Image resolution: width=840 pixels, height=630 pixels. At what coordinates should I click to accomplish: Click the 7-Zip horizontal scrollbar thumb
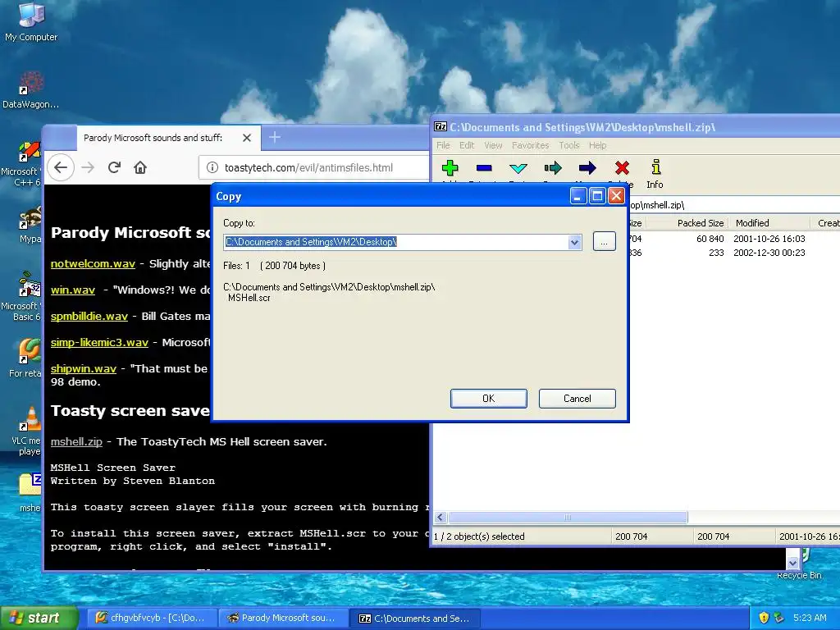pyautogui.click(x=568, y=518)
